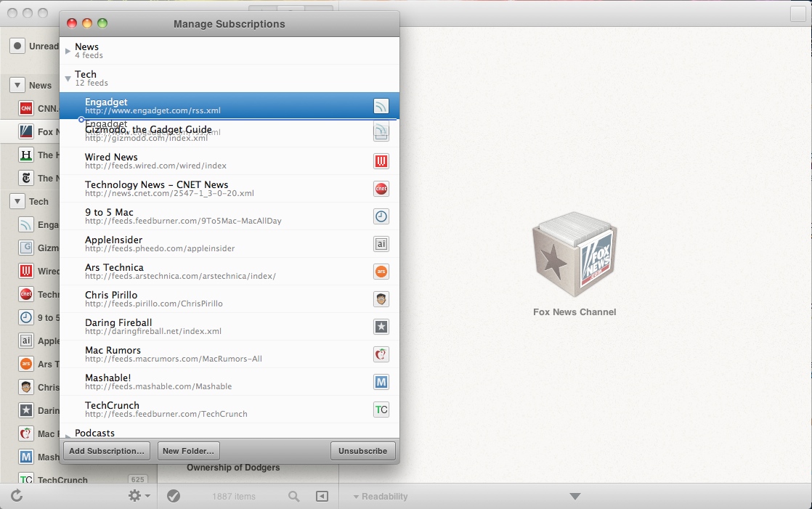812x509 pixels.
Task: Click the TechCrunch 'TC' icon in subscriptions
Action: (381, 410)
